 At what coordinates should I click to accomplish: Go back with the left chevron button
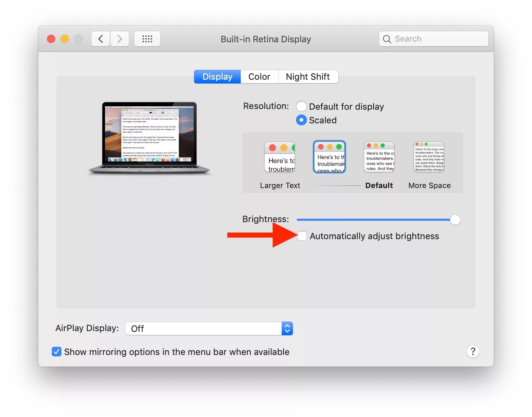101,39
